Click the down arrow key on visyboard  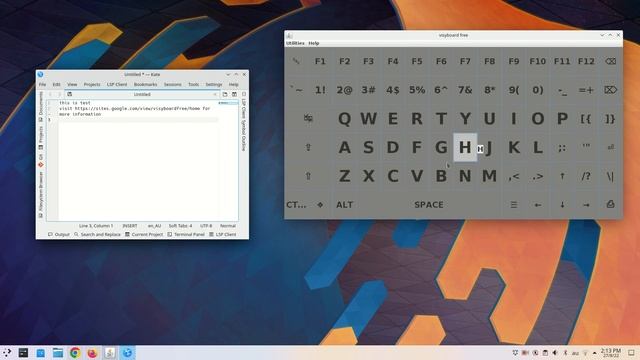(562, 204)
